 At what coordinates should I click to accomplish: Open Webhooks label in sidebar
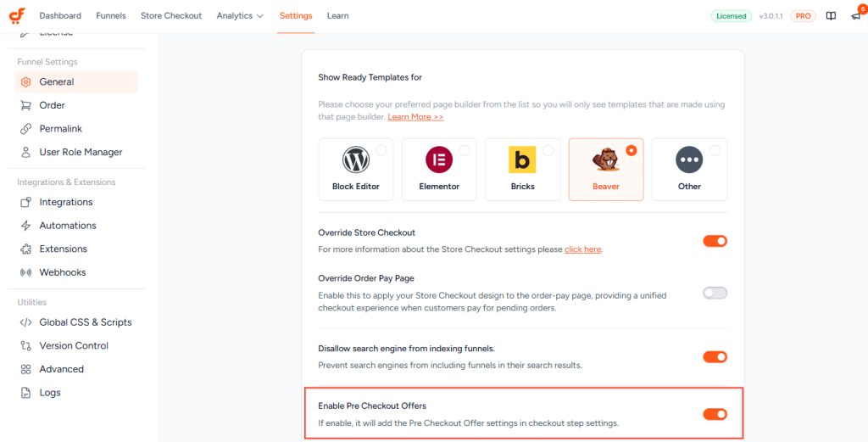pyautogui.click(x=63, y=272)
